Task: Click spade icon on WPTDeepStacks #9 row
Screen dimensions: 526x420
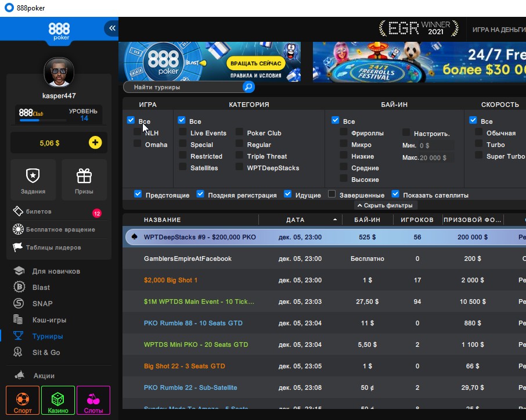Action: click(x=135, y=236)
